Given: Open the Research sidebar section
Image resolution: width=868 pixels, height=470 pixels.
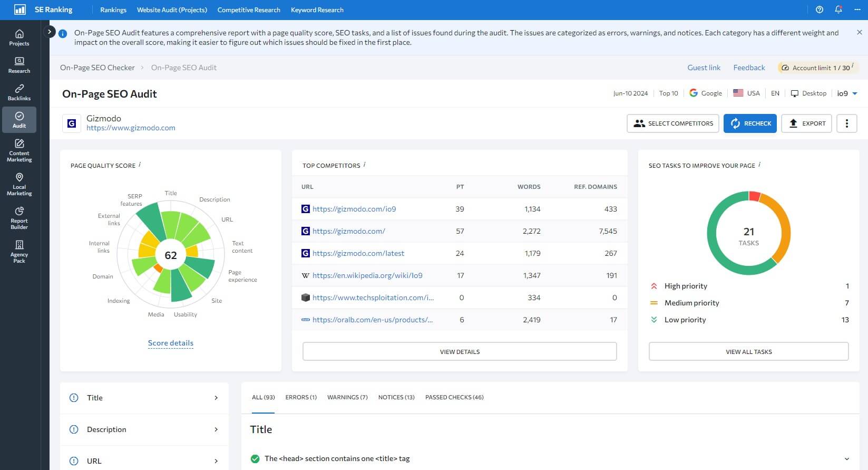Looking at the screenshot, I should tap(19, 65).
